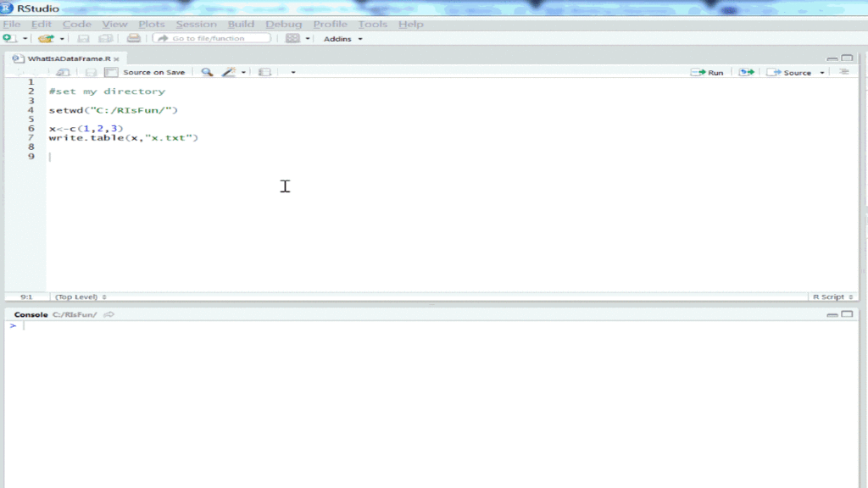Click the write.table(x,"x.txt") code line
The height and width of the screenshot is (488, 868).
point(124,138)
